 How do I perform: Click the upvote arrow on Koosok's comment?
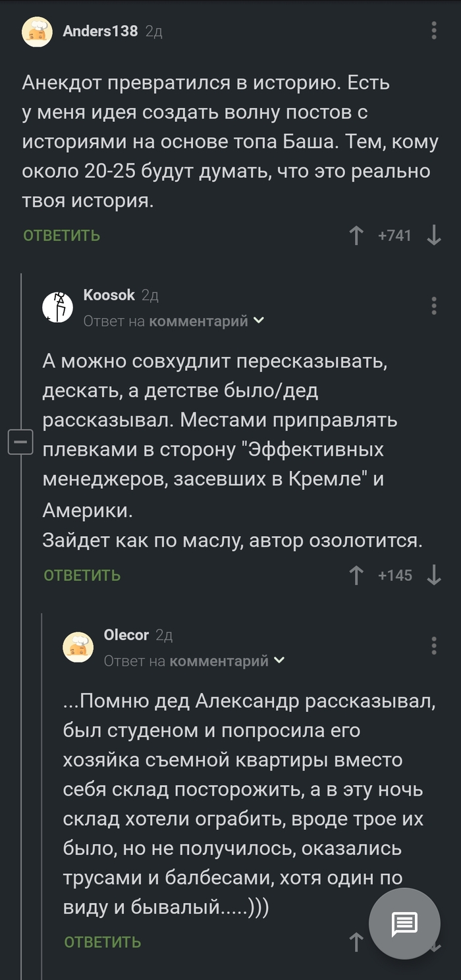(x=356, y=574)
